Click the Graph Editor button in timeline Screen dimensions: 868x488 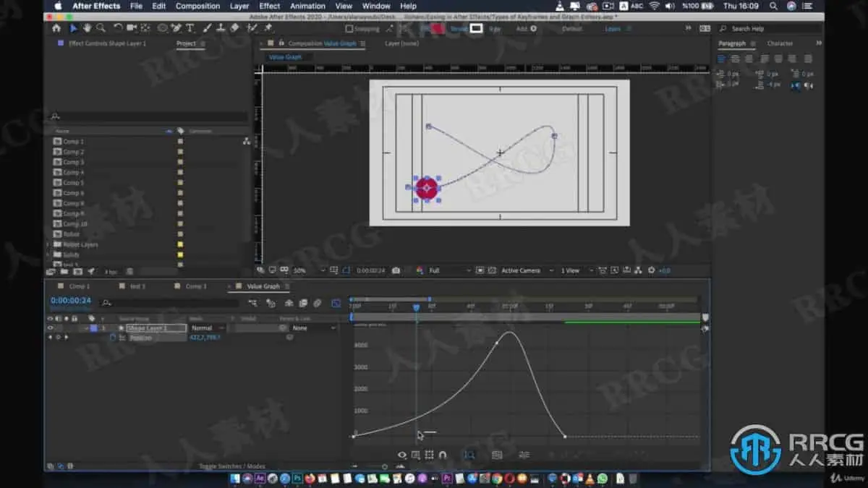click(336, 304)
